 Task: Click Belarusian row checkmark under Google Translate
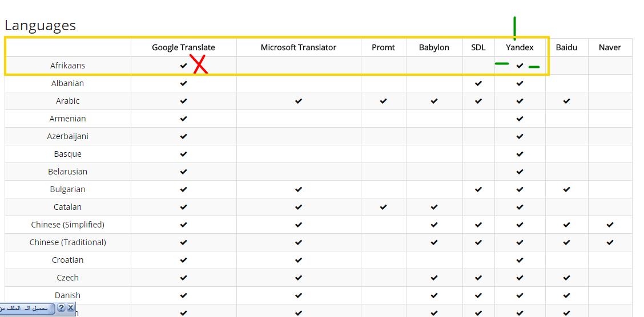[184, 172]
